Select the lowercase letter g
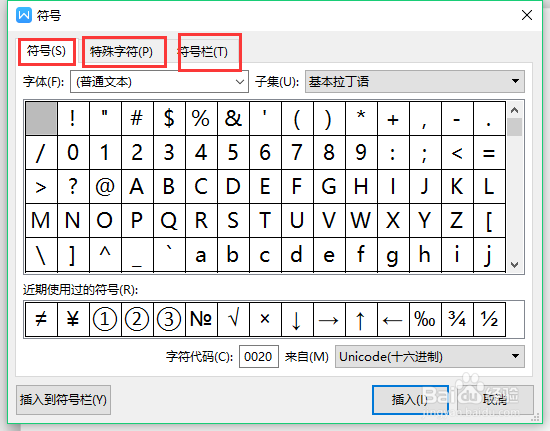The height and width of the screenshot is (431, 550). tap(393, 255)
